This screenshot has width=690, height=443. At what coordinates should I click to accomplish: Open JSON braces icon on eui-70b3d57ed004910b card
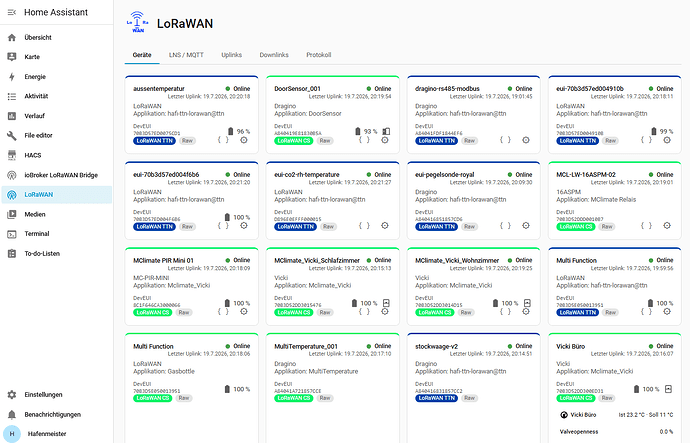[x=646, y=140]
